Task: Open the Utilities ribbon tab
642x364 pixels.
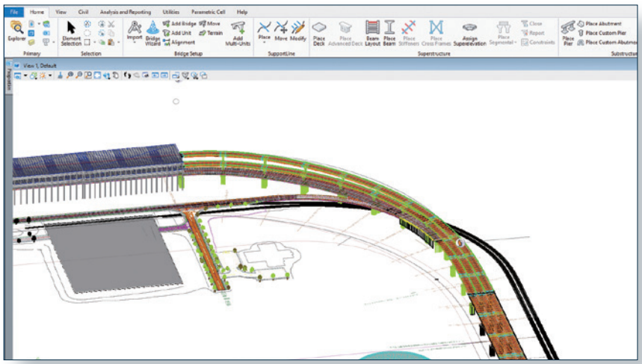Action: tap(170, 12)
